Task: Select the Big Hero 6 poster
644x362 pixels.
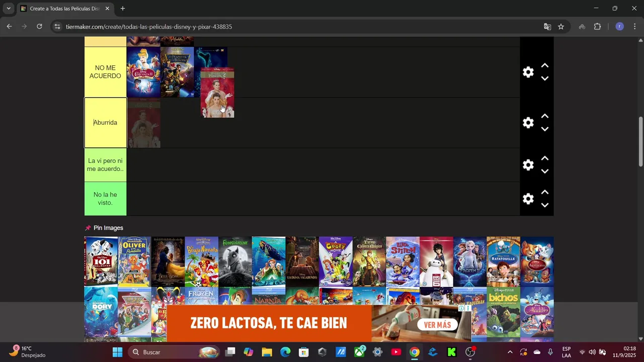Action: tap(436, 261)
